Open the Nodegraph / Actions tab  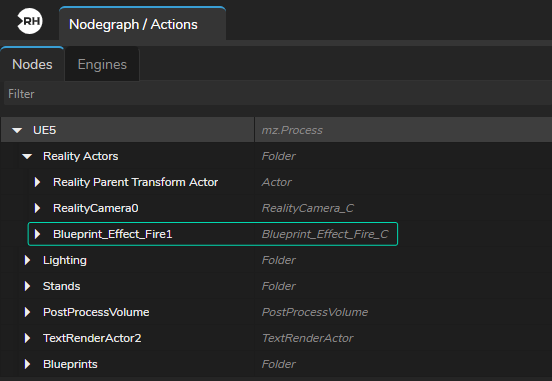coord(142,24)
